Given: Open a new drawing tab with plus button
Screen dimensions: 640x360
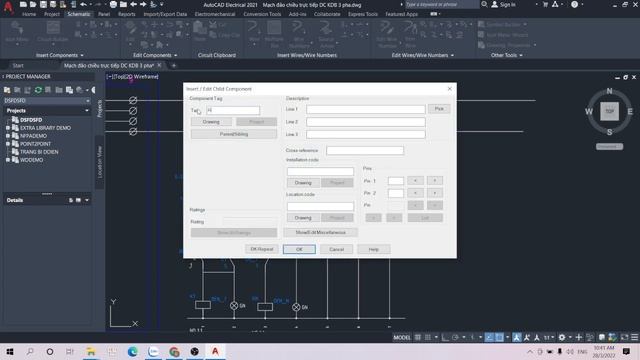Looking at the screenshot, I should [173, 65].
